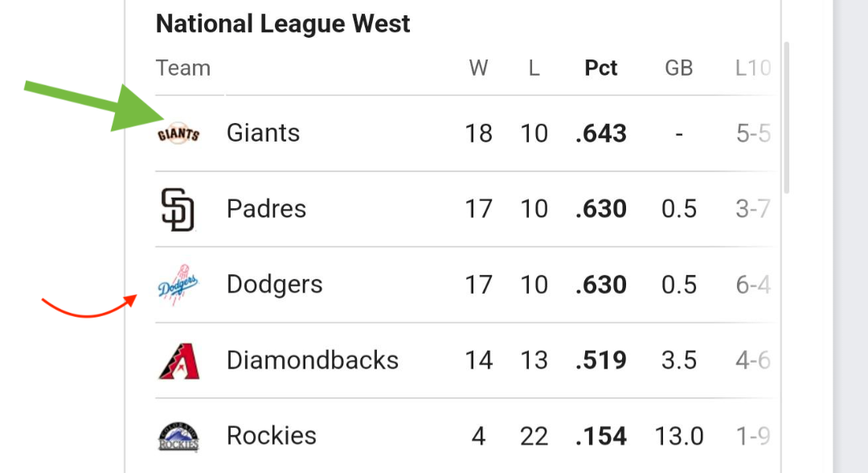Click the Padres SD logo

(178, 209)
